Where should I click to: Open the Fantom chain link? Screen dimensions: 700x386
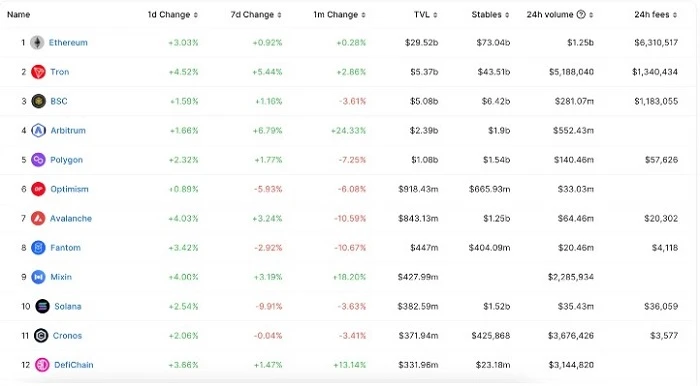click(66, 248)
